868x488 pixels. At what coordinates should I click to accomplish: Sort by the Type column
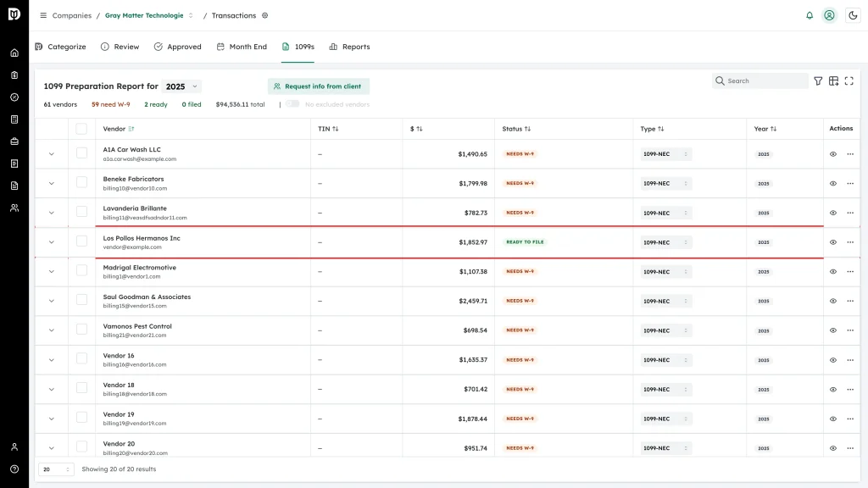661,129
